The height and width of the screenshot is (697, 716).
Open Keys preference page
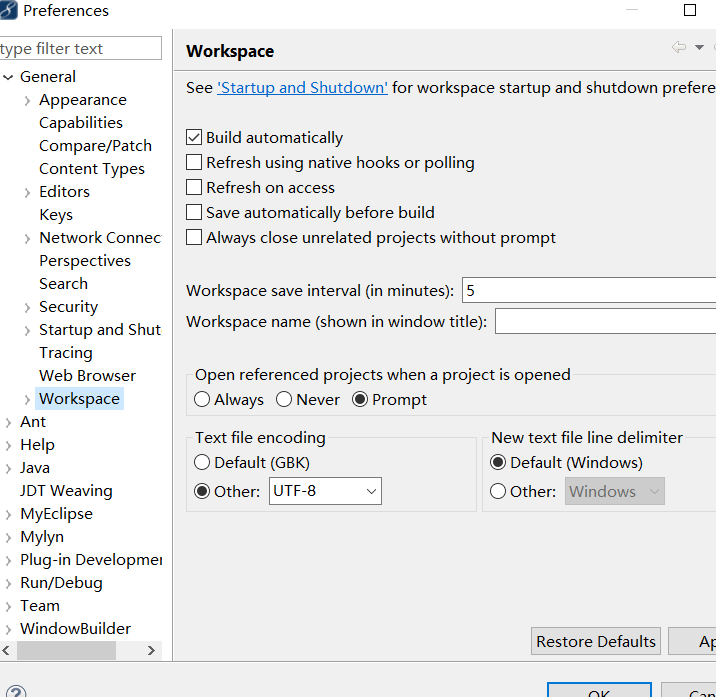56,215
